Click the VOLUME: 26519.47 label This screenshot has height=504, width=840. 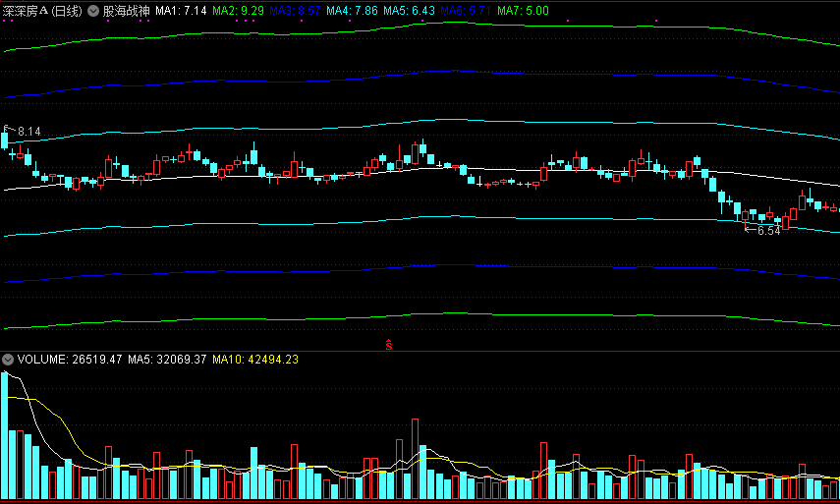tap(70, 360)
